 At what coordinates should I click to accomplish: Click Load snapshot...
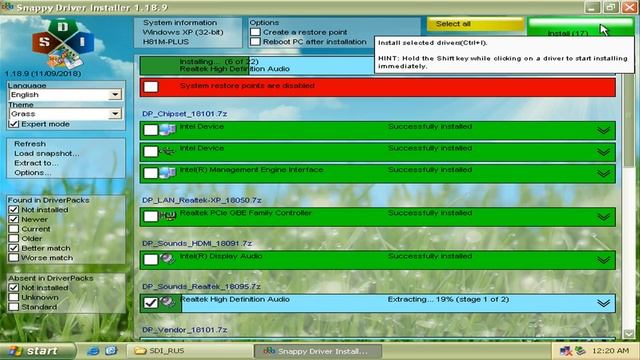point(47,153)
